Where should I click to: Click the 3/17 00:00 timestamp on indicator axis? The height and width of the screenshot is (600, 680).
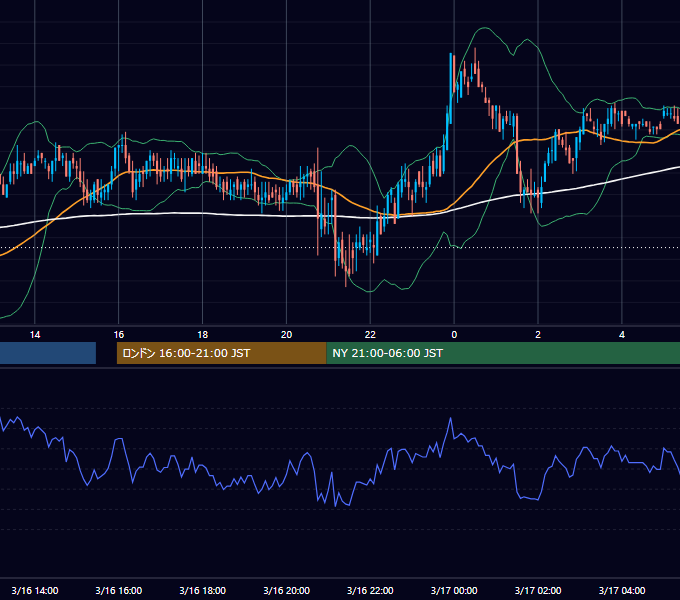click(x=454, y=590)
